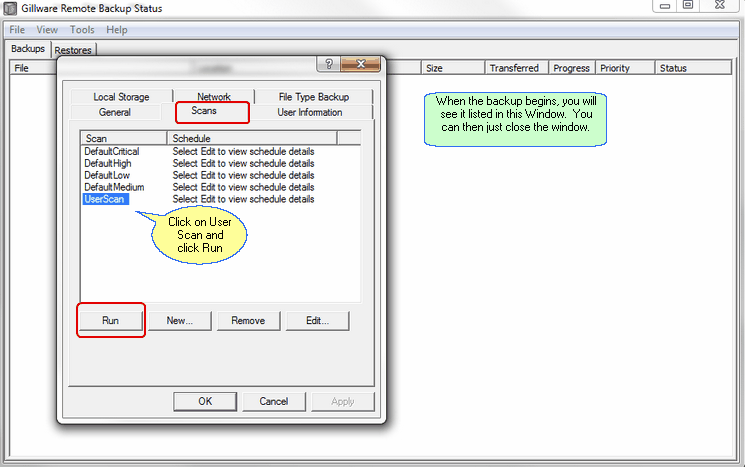The image size is (745, 467).
Task: Click the Progress column header
Action: pos(572,68)
